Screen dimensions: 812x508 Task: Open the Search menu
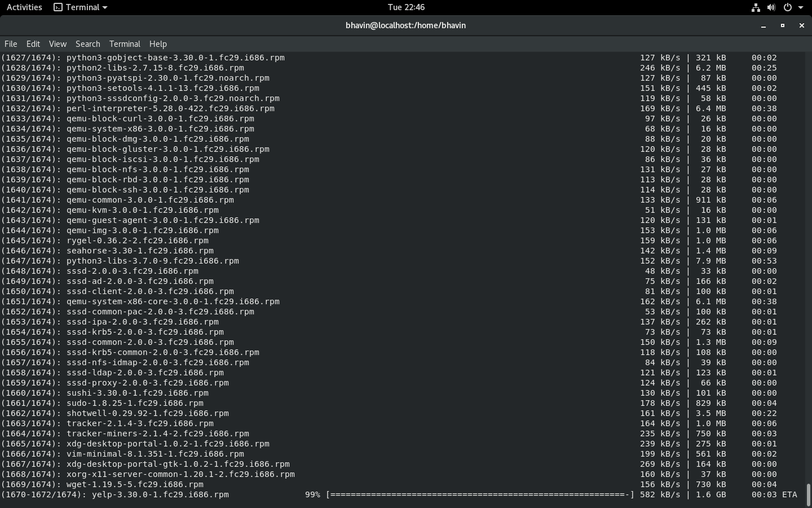click(x=87, y=43)
